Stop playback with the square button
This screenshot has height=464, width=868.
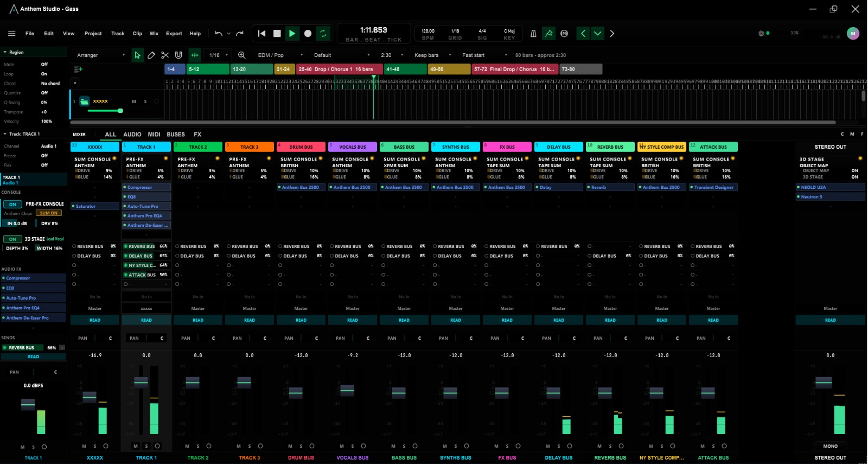(x=277, y=34)
